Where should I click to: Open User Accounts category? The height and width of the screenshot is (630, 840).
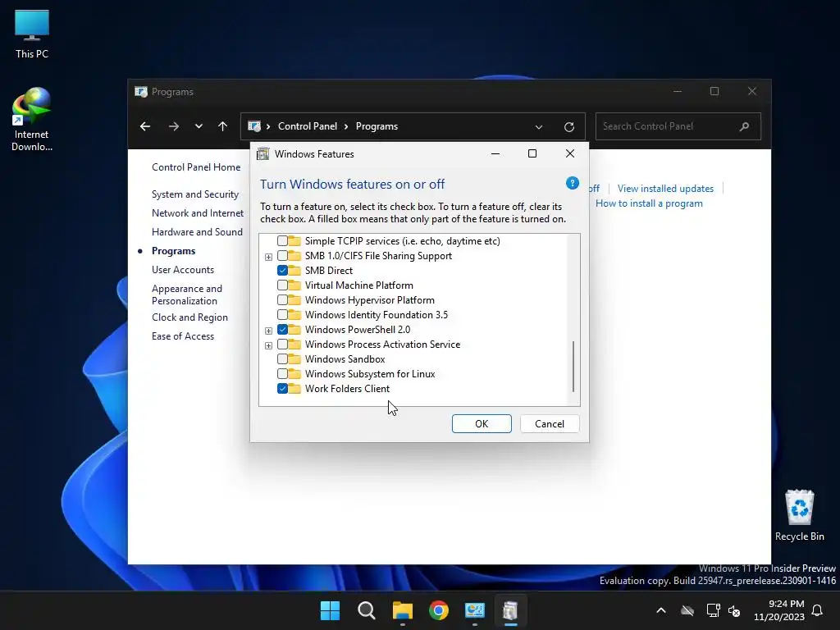tap(183, 269)
